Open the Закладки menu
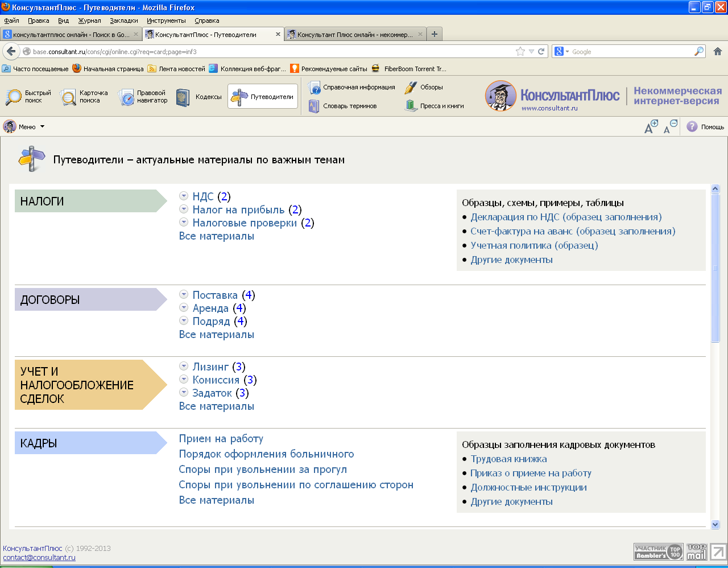Viewport: 728px width, 568px height. point(124,20)
